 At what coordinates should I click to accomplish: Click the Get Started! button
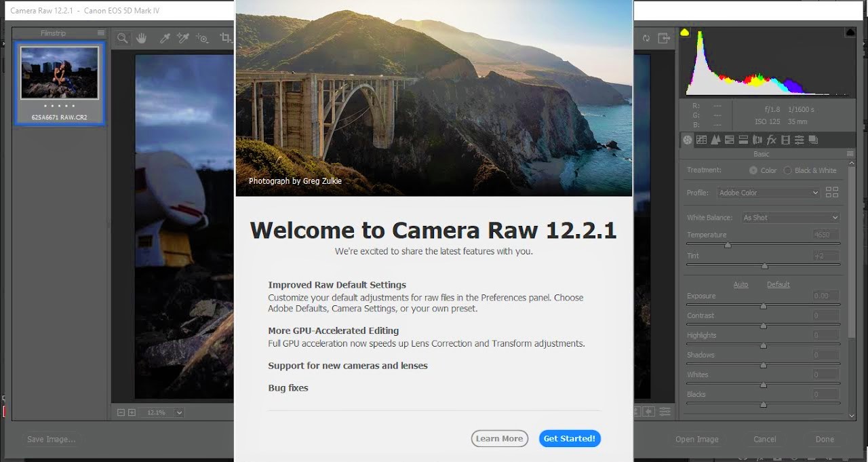[570, 438]
